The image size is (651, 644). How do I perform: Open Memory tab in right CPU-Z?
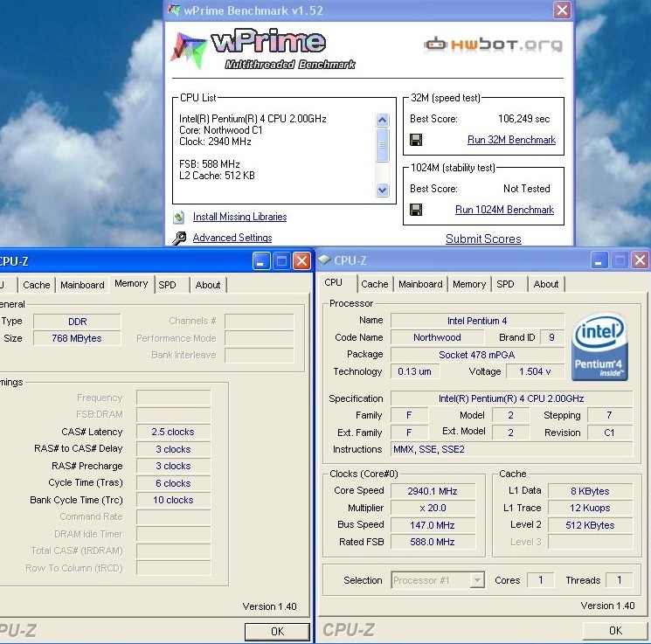(x=469, y=284)
